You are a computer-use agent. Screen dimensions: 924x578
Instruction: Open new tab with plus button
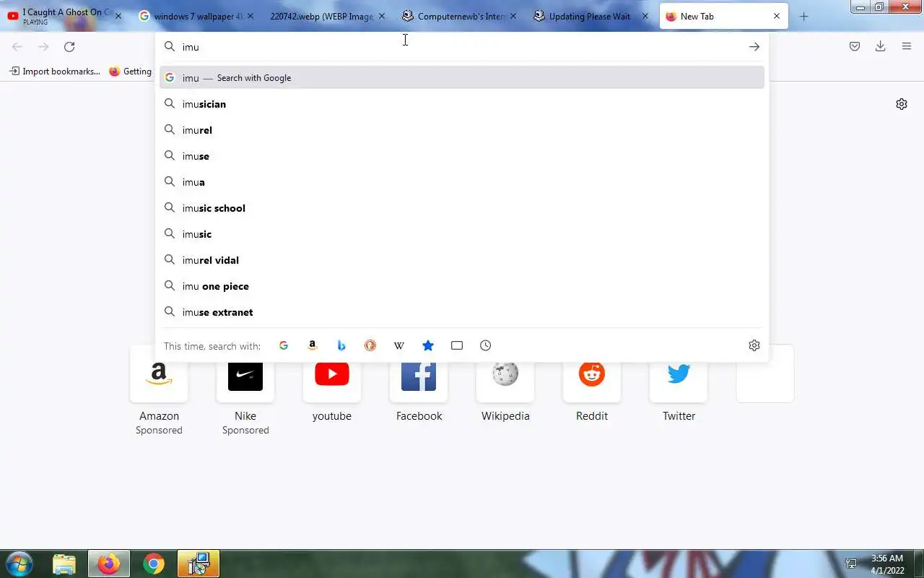tap(804, 16)
